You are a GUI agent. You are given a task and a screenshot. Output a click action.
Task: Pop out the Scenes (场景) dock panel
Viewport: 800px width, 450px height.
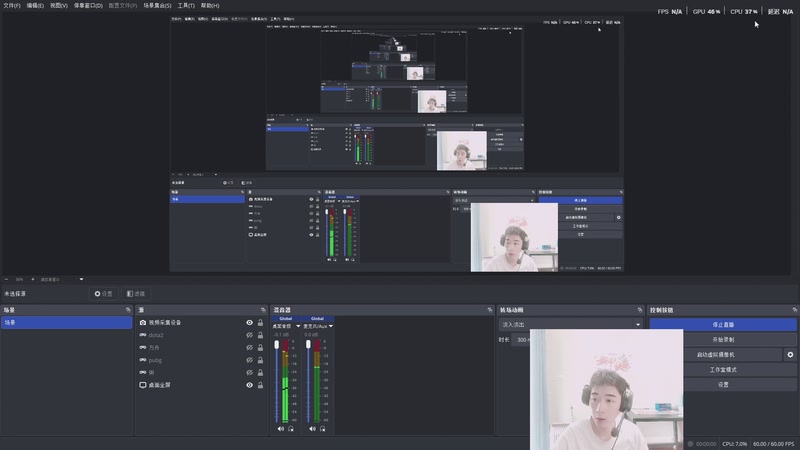pyautogui.click(x=128, y=310)
